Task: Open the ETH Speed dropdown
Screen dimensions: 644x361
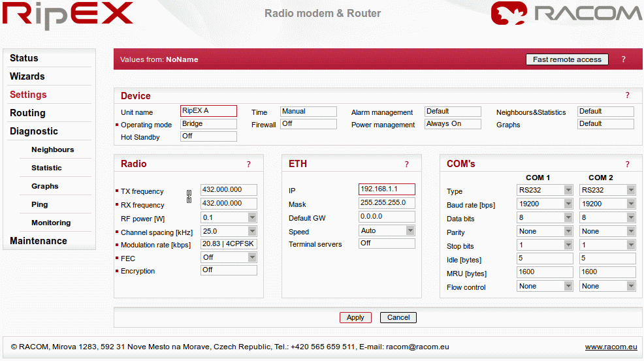Action: click(387, 231)
